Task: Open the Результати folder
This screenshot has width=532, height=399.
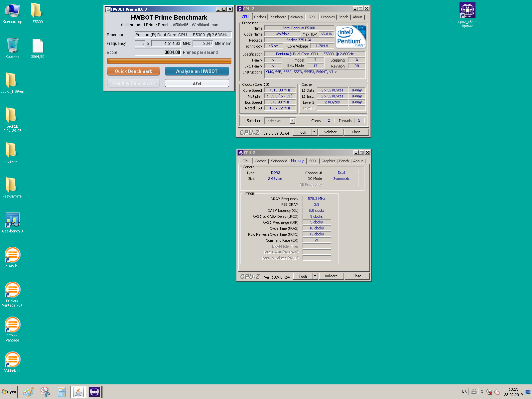Action: tap(12, 188)
